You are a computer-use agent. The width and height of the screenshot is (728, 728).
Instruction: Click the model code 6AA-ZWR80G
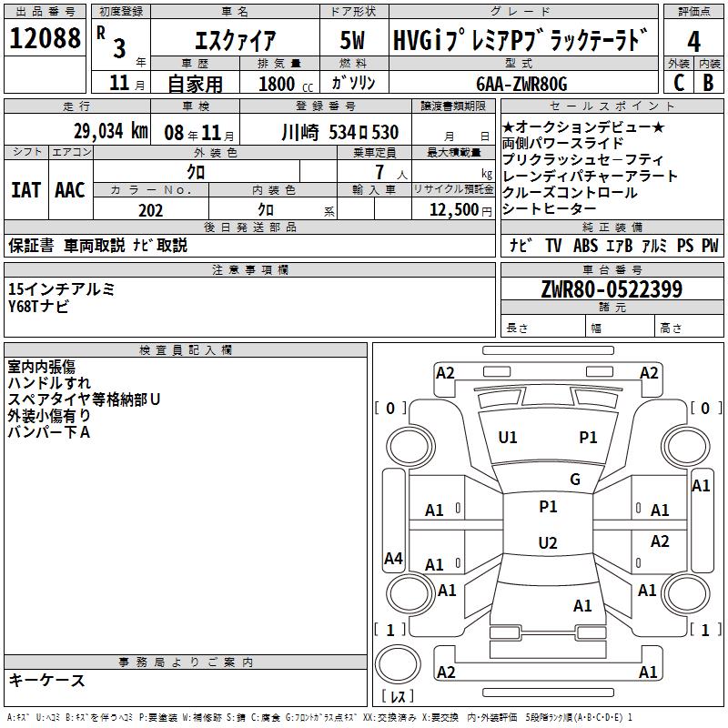(521, 84)
